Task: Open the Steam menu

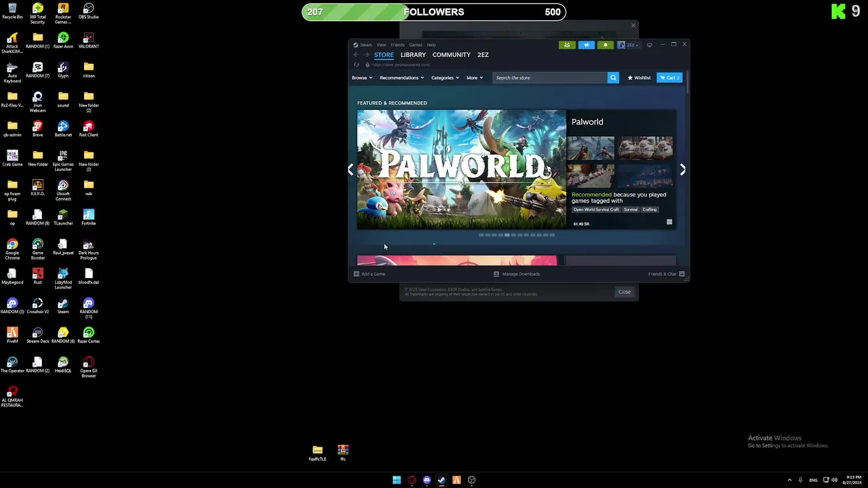Action: click(366, 45)
